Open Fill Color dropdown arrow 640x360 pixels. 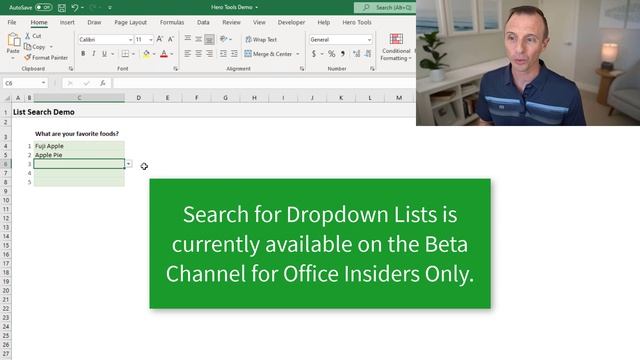point(154,54)
